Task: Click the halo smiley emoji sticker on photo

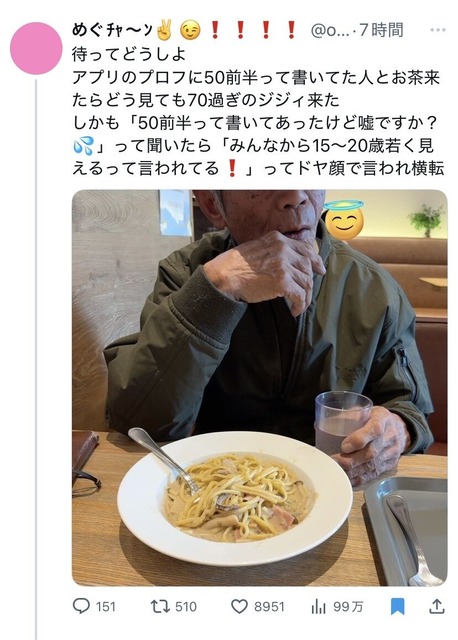Action: click(344, 220)
